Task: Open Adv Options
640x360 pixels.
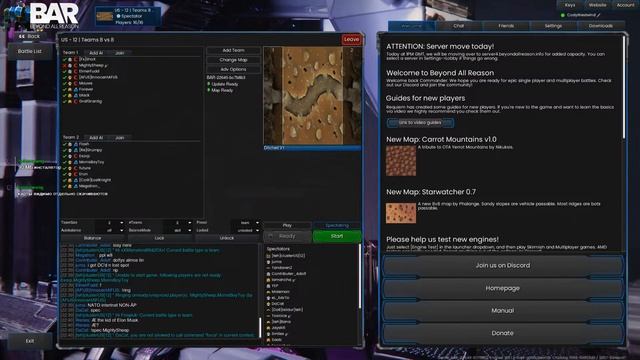Action: point(233,69)
